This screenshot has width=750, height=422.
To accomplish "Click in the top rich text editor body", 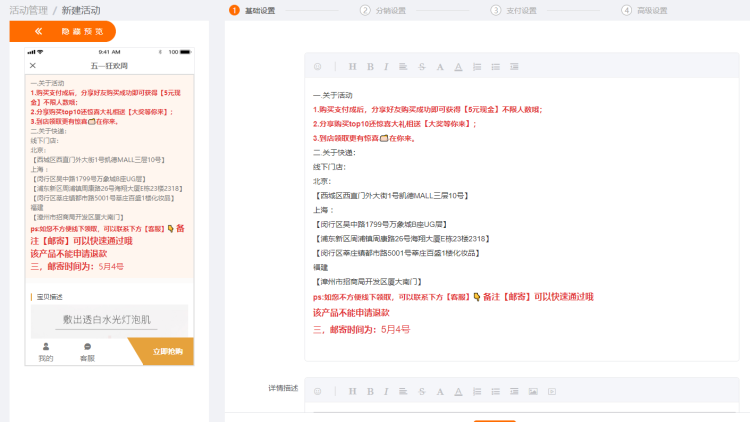I will pyautogui.click(x=522, y=219).
